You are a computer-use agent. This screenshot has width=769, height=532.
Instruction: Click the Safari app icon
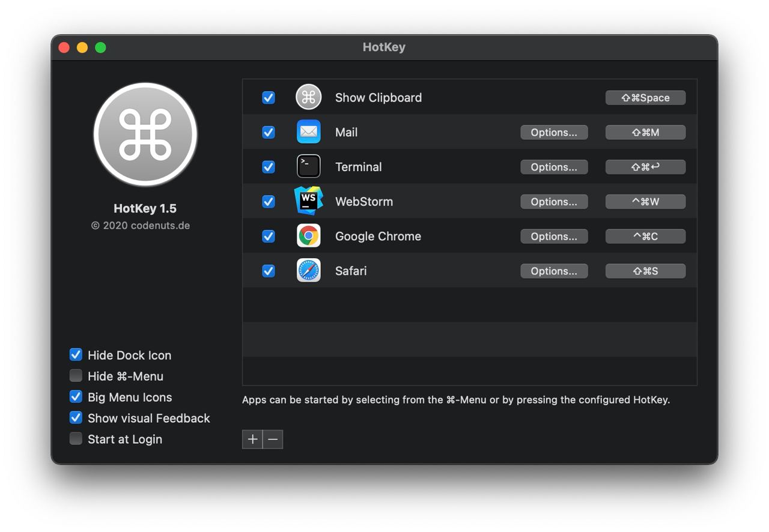pyautogui.click(x=309, y=271)
